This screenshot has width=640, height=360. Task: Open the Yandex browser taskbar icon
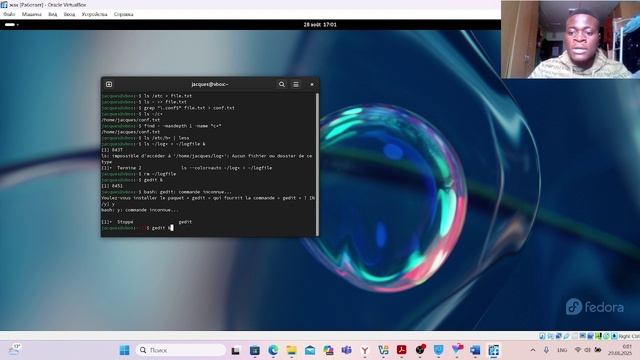click(365, 350)
